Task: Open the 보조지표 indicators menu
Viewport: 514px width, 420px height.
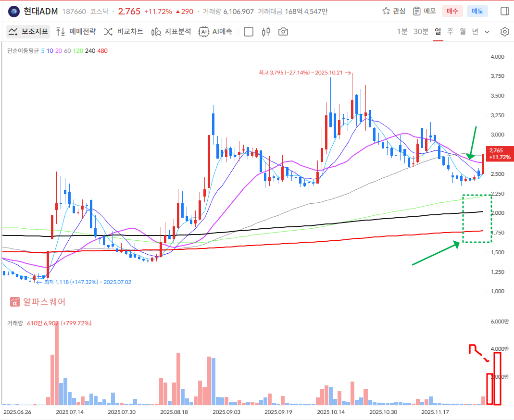Action: [27, 32]
